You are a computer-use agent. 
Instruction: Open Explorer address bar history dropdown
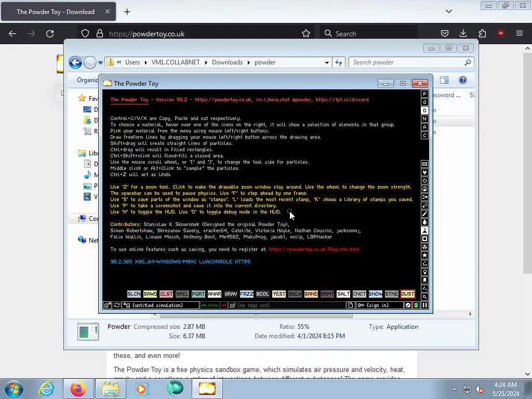click(327, 62)
